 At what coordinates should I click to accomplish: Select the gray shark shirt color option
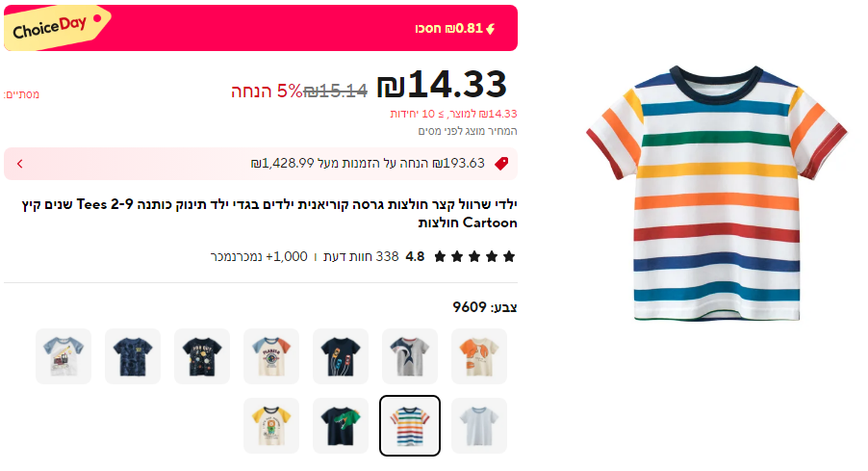tap(410, 356)
